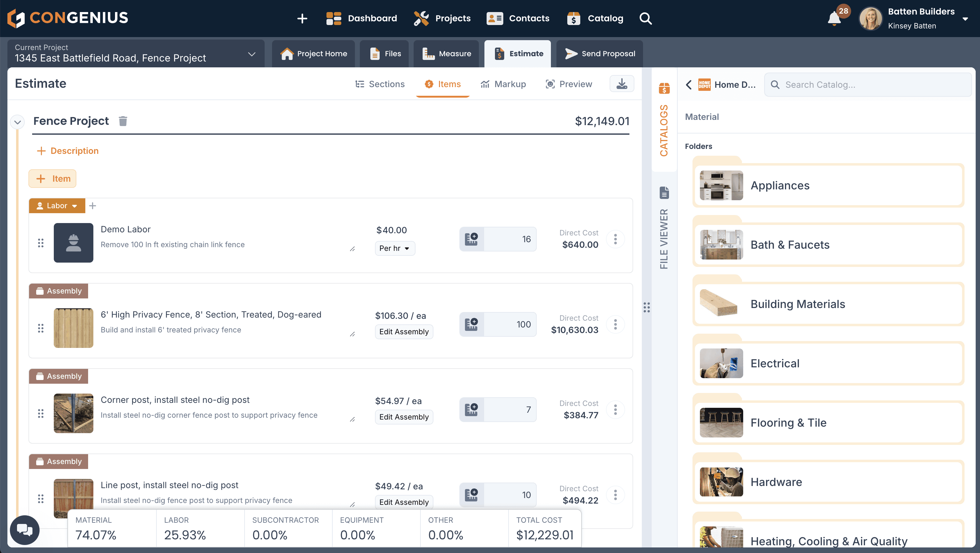The height and width of the screenshot is (553, 980).
Task: Click the Congenius logo
Action: click(x=68, y=18)
